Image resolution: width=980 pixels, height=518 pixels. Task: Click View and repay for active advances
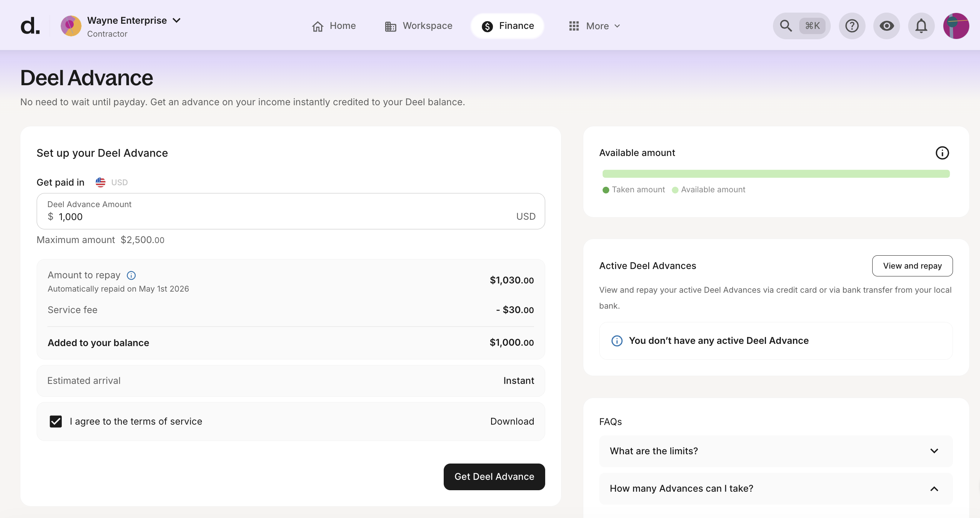pyautogui.click(x=912, y=266)
